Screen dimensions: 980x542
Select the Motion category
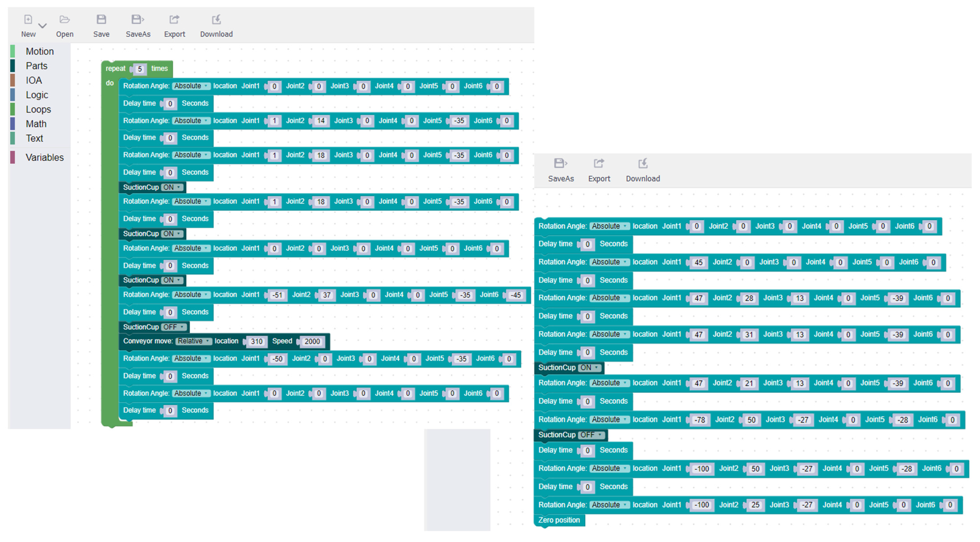[x=40, y=51]
